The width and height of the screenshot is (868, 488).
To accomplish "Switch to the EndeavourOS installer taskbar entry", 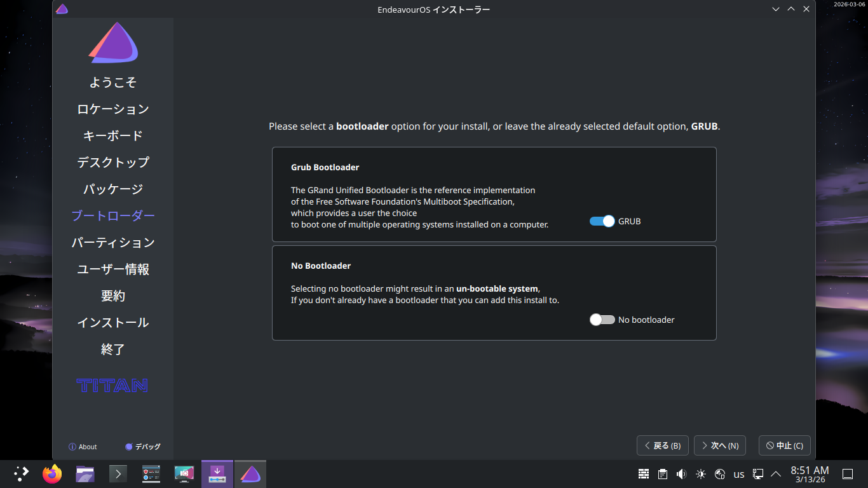I will 250,474.
